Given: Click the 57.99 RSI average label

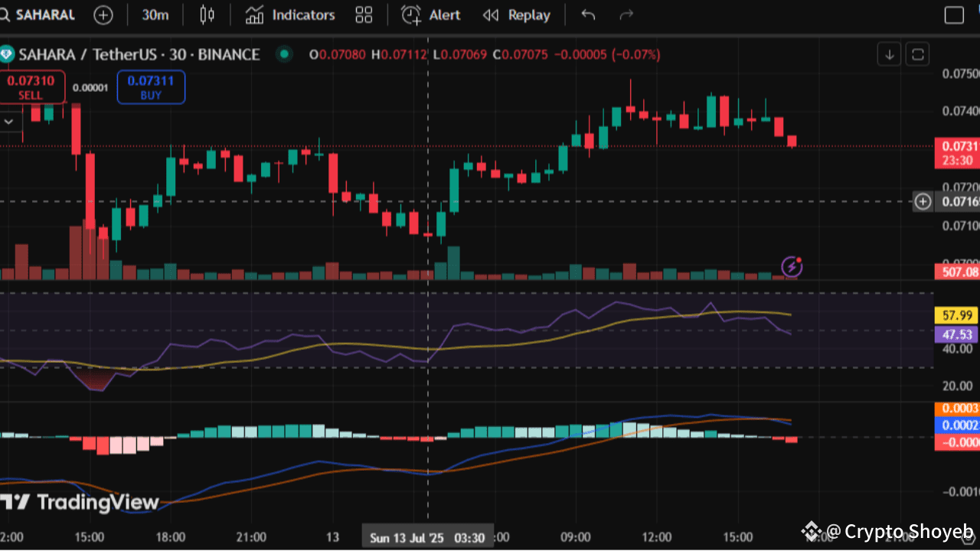Looking at the screenshot, I should pos(958,315).
